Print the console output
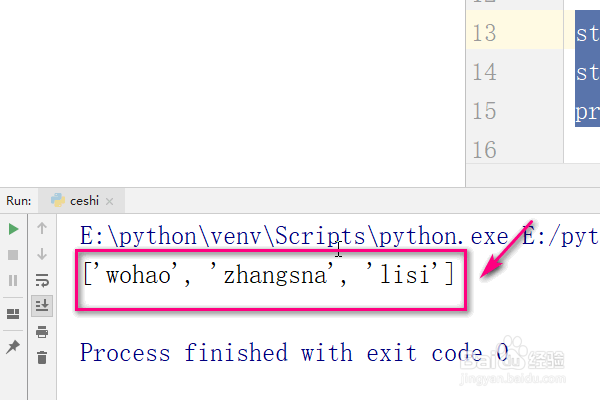This screenshot has width=600, height=400. coord(42,332)
